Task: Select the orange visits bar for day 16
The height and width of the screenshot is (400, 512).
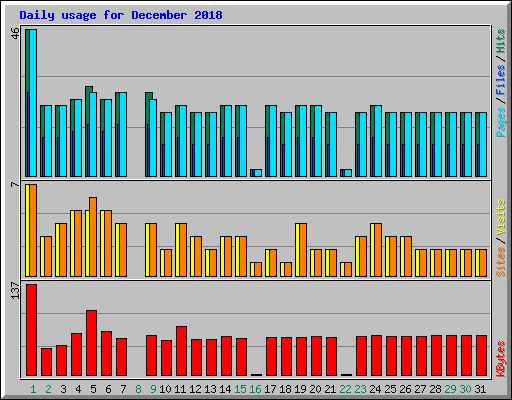Action: (x=258, y=270)
